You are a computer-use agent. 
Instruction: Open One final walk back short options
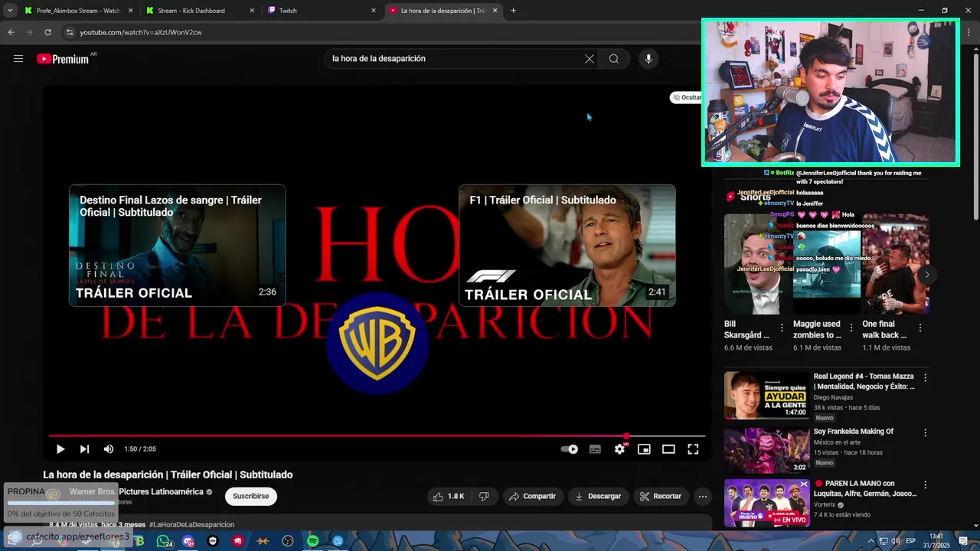920,328
